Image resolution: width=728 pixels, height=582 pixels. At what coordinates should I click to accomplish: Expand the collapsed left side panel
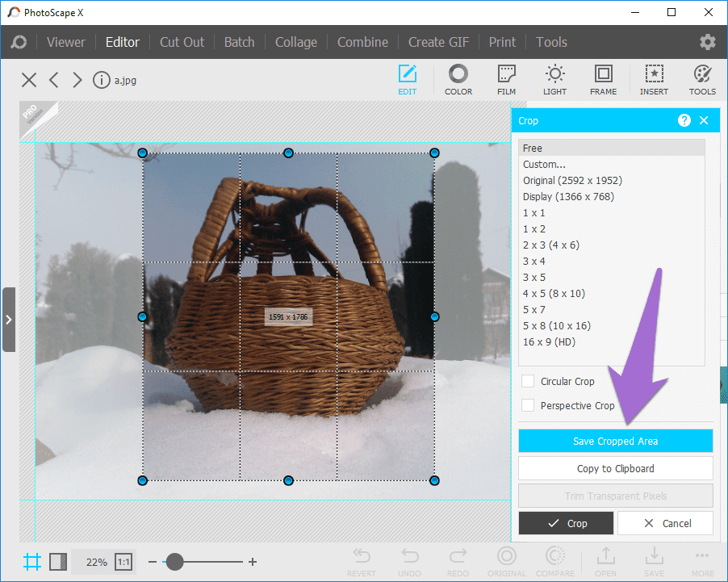pyautogui.click(x=9, y=320)
